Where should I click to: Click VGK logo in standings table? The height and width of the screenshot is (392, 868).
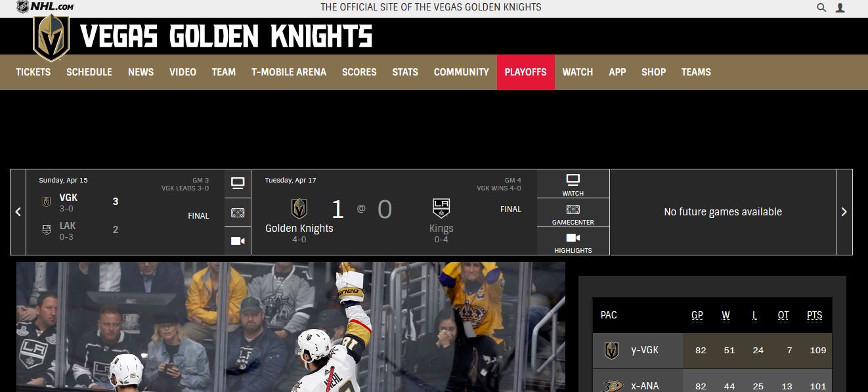tap(611, 351)
